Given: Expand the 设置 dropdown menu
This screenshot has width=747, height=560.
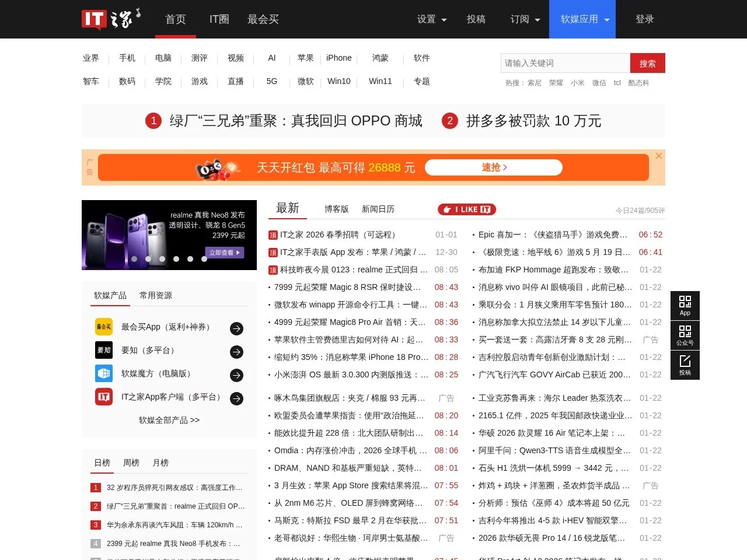Looking at the screenshot, I should point(431,19).
